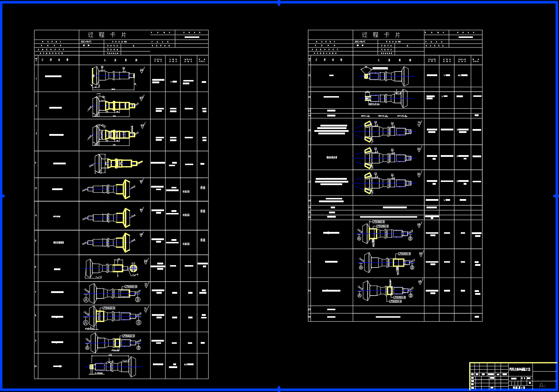Screen dimensions: 559x392
Task: Select the row 22 shaft sketch with tolerance frames
Action: tap(385, 234)
